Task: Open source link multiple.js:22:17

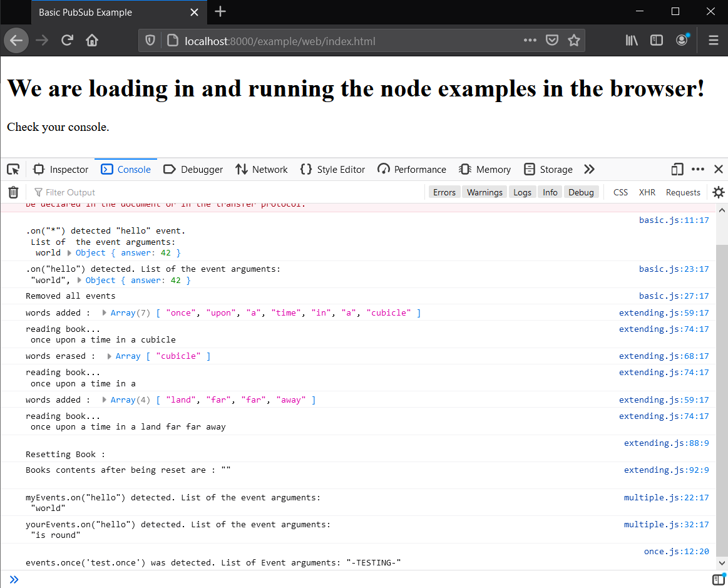Action: [x=666, y=497]
